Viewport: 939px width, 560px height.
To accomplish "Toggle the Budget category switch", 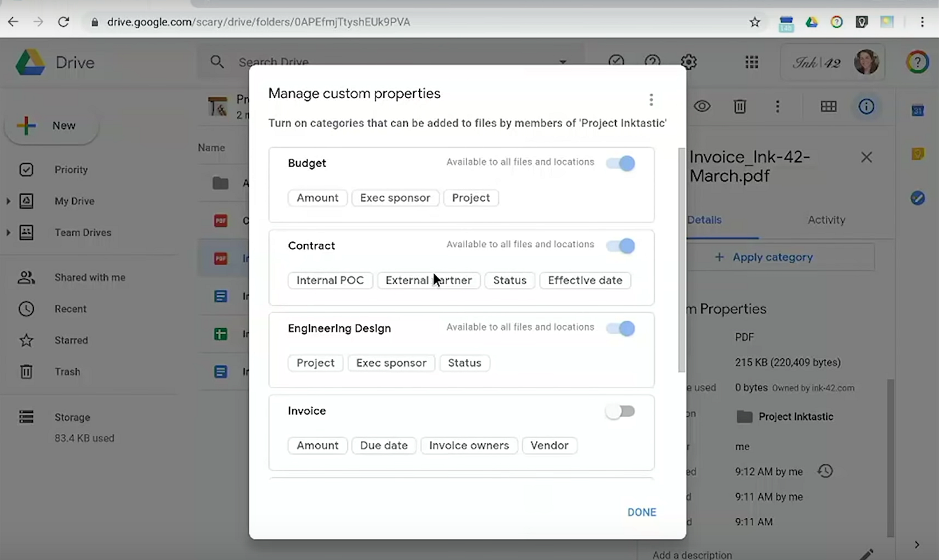I will pyautogui.click(x=620, y=163).
